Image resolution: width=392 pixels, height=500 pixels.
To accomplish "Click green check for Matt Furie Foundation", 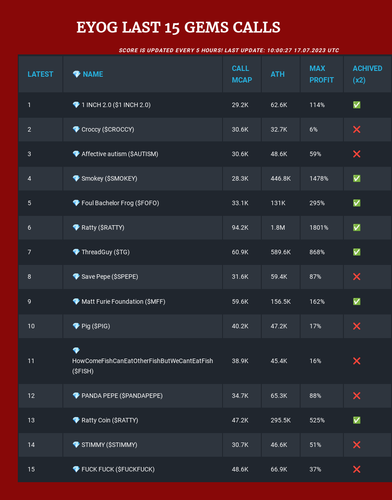I will [x=357, y=302].
